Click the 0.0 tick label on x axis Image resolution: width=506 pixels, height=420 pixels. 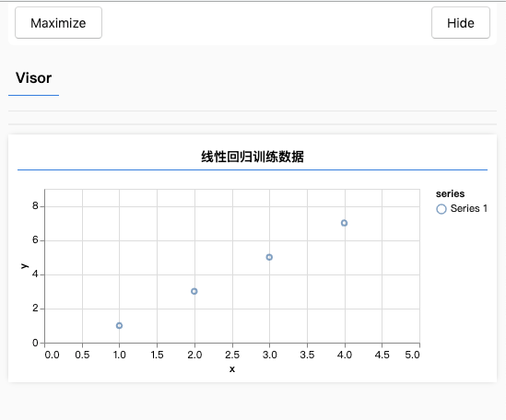click(52, 355)
